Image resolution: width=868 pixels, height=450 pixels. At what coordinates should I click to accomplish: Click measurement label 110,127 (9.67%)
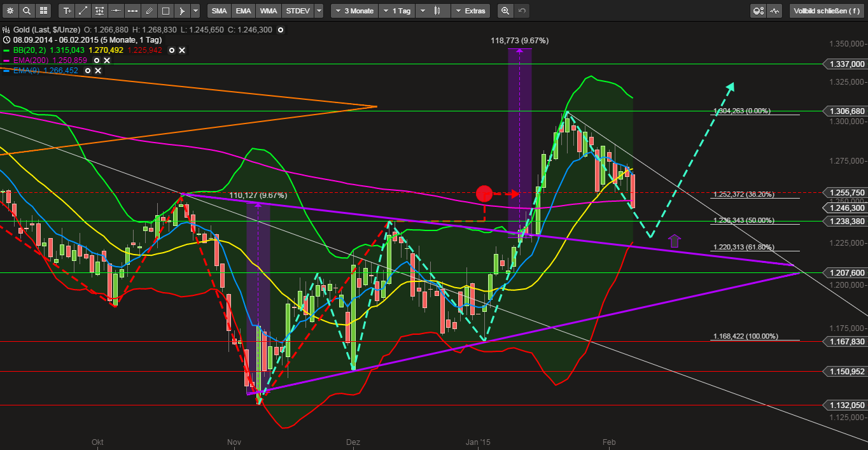coord(258,195)
